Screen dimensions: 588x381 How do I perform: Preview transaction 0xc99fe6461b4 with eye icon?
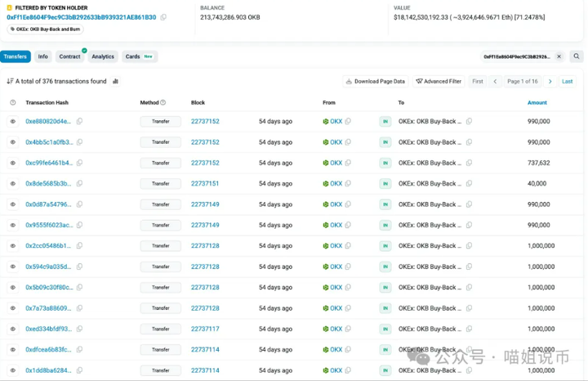pos(13,163)
